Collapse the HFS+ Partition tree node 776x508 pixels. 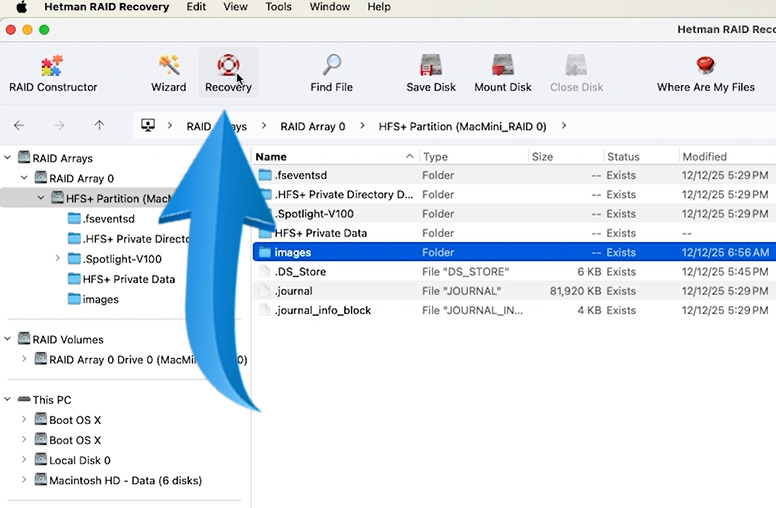pyautogui.click(x=41, y=198)
